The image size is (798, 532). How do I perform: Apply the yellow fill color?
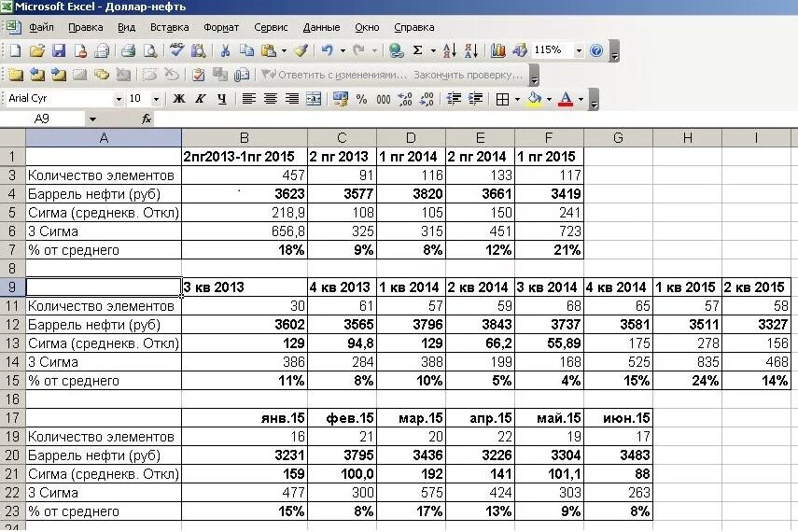click(x=535, y=99)
